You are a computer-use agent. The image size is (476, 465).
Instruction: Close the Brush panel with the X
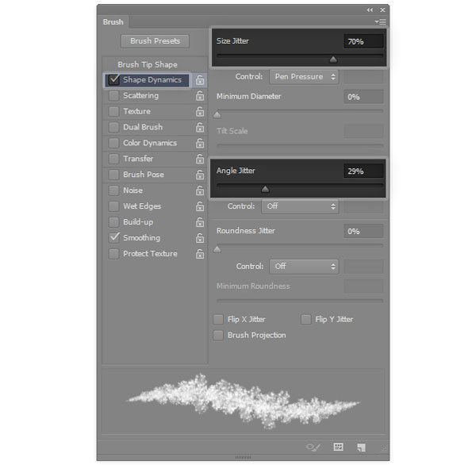tap(383, 10)
